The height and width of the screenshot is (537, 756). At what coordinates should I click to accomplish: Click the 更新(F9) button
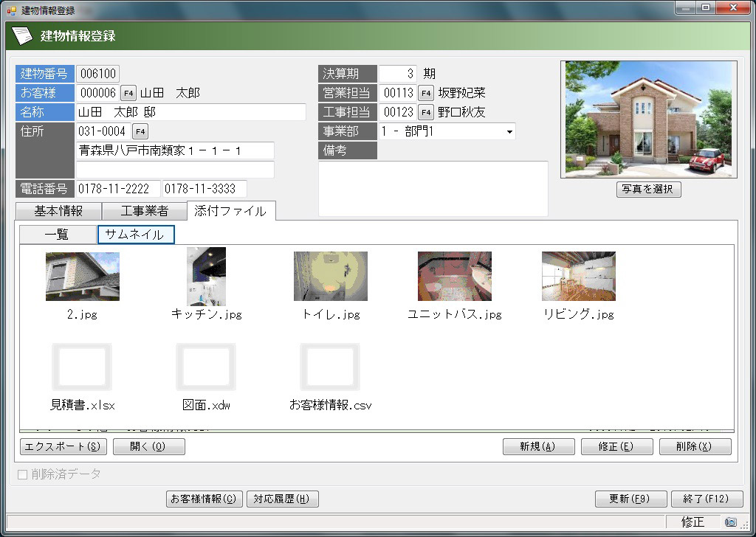click(x=630, y=499)
